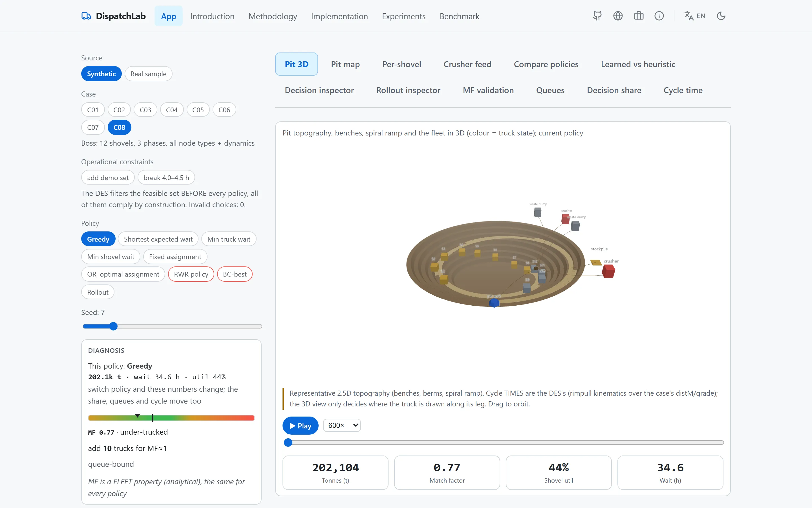Select Shortest expected wait policy

click(x=158, y=239)
